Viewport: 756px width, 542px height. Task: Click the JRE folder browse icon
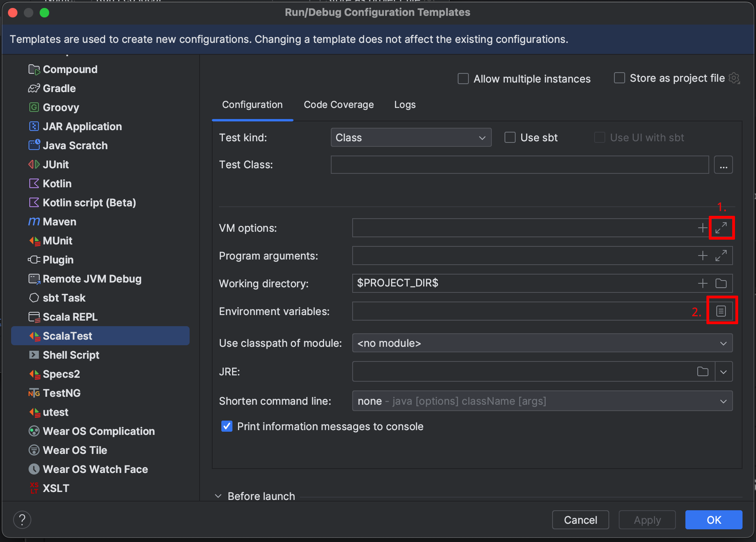[702, 372]
